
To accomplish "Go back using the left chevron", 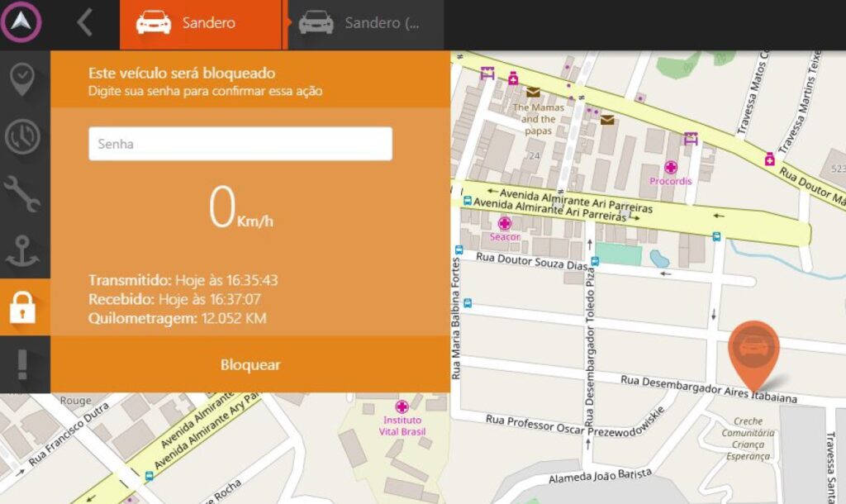I will point(84,23).
